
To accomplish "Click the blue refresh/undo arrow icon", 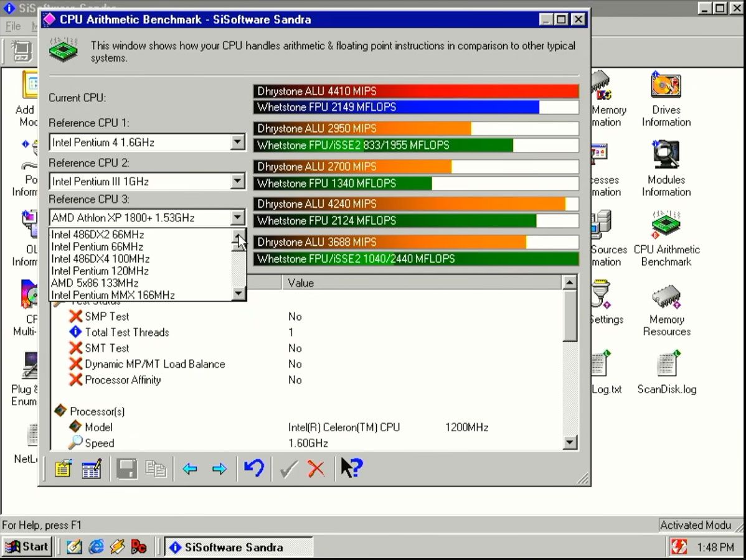I will (254, 469).
